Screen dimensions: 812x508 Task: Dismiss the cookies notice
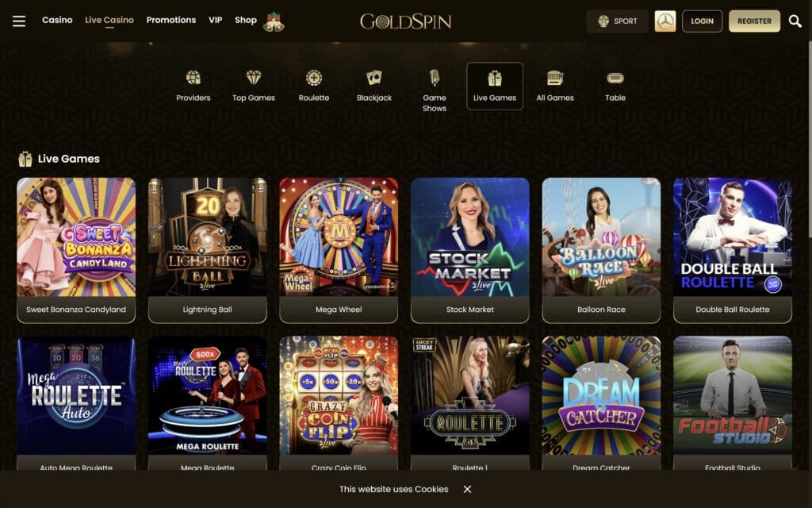point(467,489)
